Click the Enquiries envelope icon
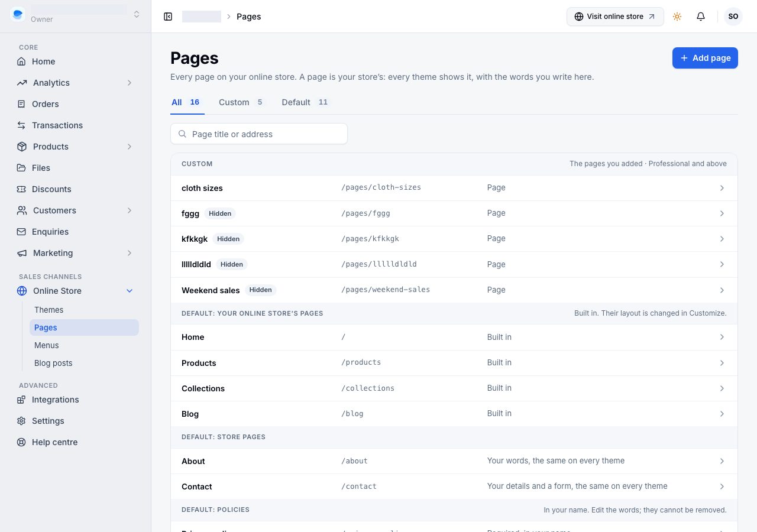The width and height of the screenshot is (757, 532). click(x=21, y=232)
